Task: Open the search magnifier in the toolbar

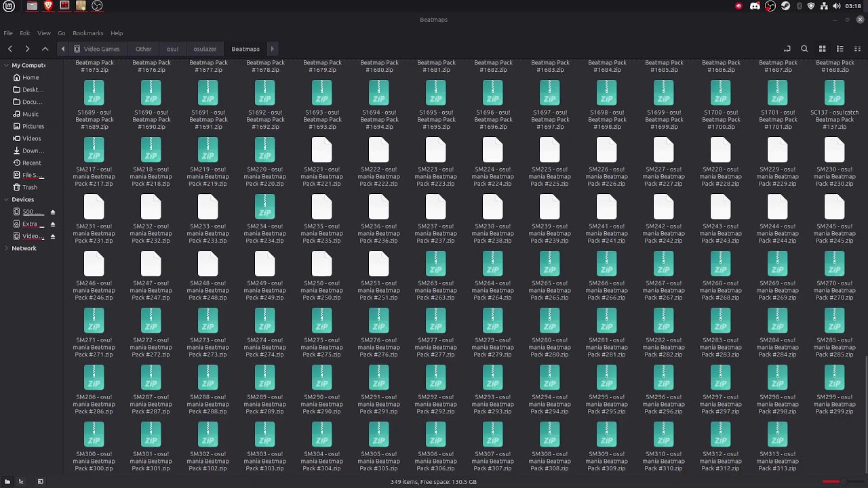Action: point(804,49)
